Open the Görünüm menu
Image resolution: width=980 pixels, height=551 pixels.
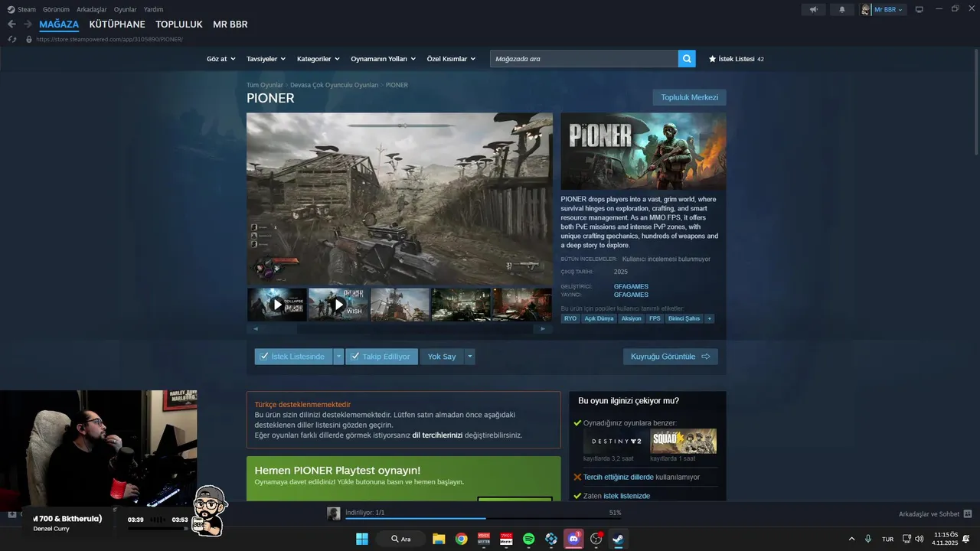(x=56, y=9)
